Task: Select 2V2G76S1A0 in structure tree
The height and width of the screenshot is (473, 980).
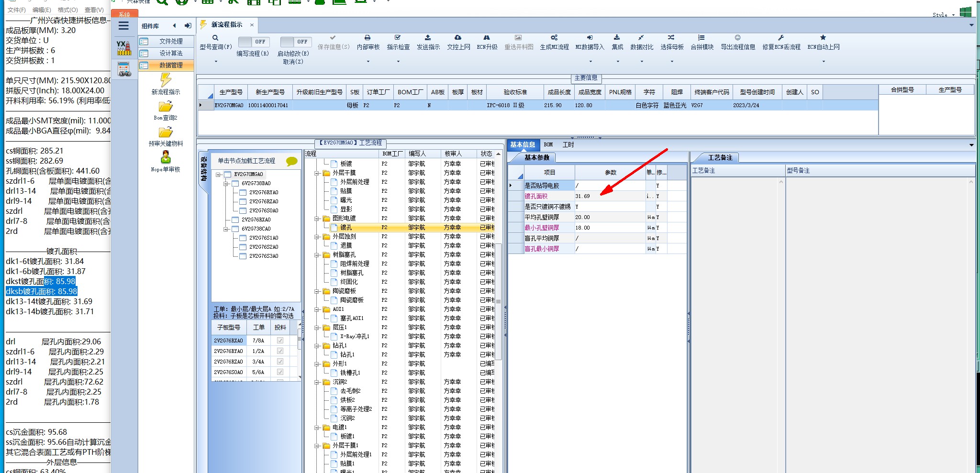Action: click(x=263, y=238)
